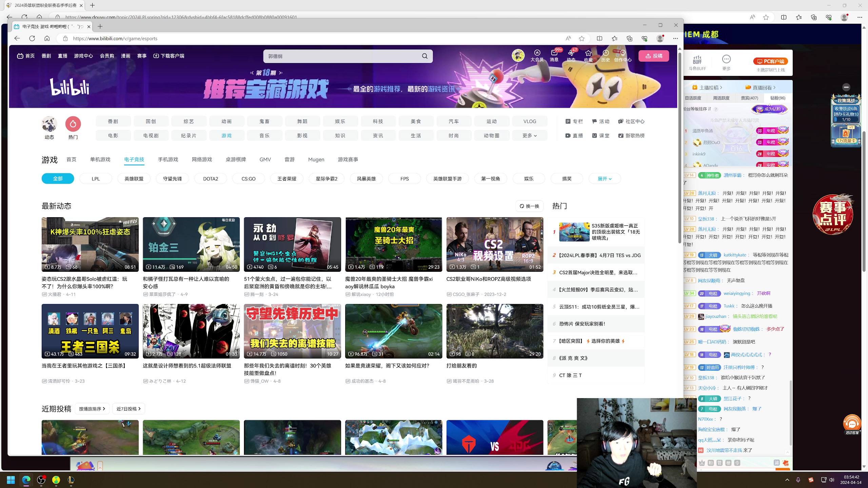Open video thumbnail K神爆头率100%狂虐姿态
Viewport: 868px width, 488px height.
tap(90, 244)
